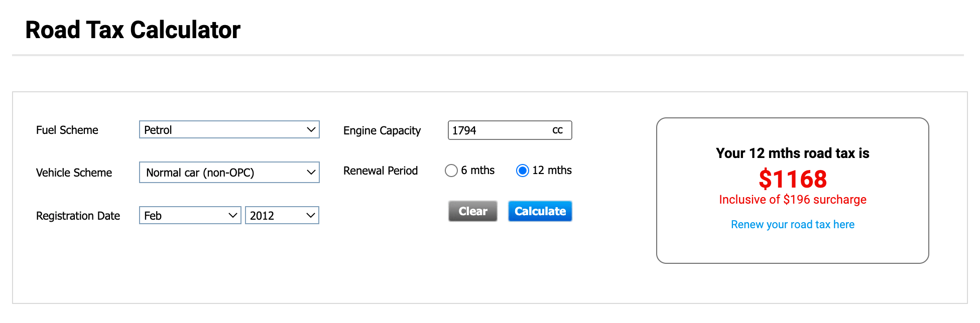Expand the Petrol fuel selector arrow
The height and width of the screenshot is (323, 980).
(311, 129)
